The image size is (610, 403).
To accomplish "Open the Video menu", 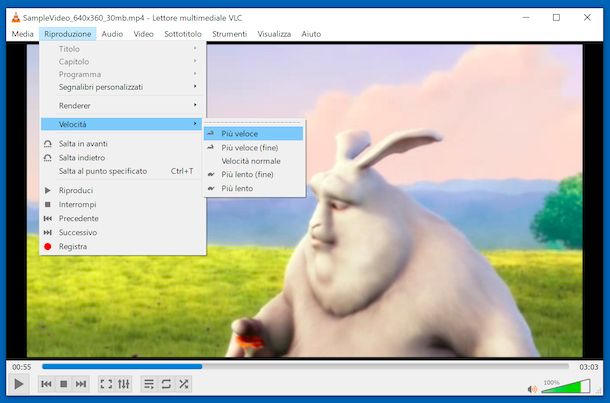I will pos(144,34).
